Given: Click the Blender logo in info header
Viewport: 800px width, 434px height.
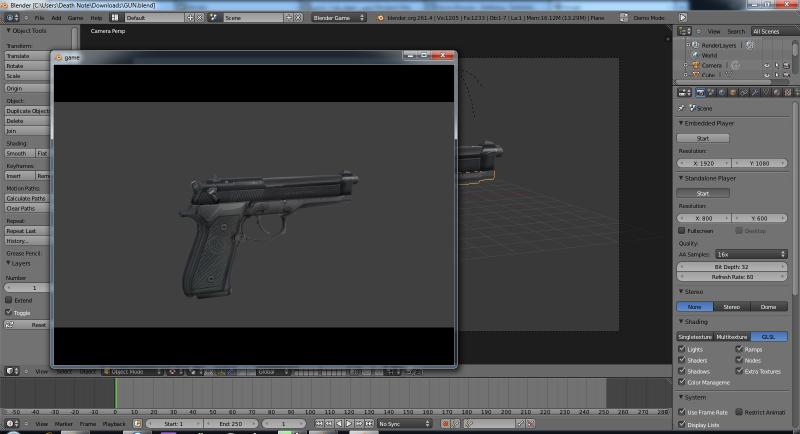Looking at the screenshot, I should click(x=380, y=18).
